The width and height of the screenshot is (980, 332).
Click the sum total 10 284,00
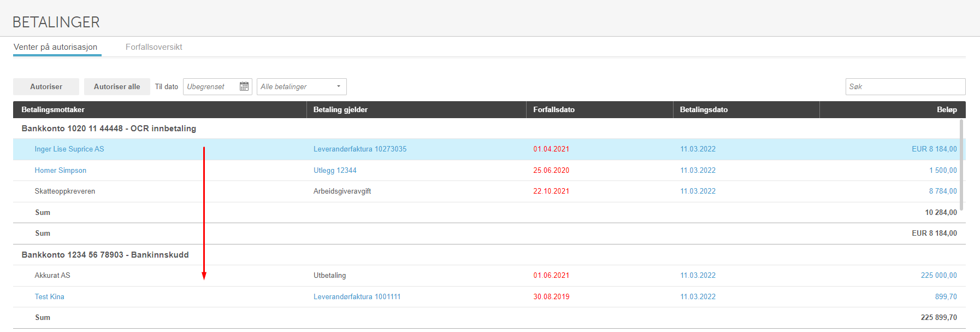click(941, 212)
